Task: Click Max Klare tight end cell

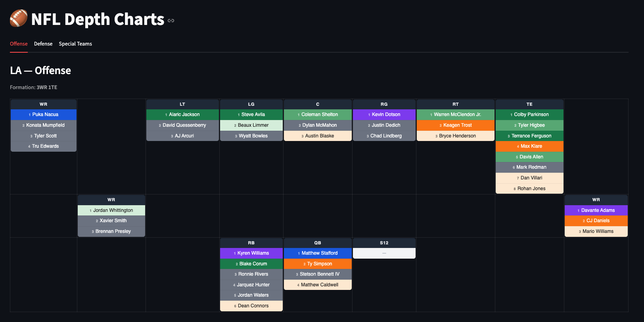Action: click(529, 146)
